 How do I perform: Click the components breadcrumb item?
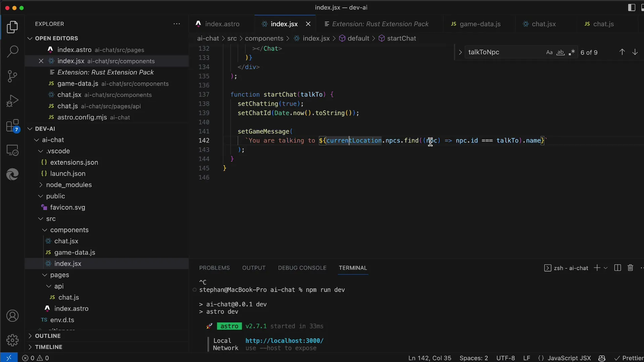tap(264, 38)
